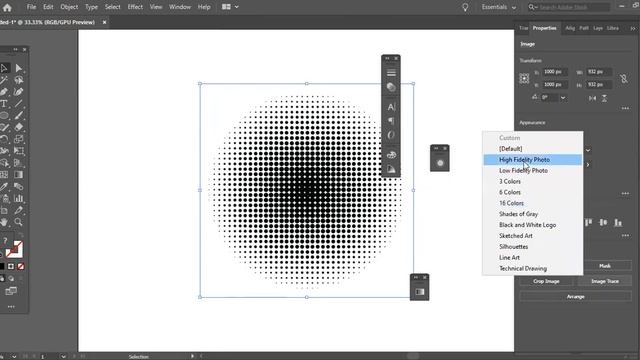Open the Edit Toolbar three-dots button
640x360 pixels.
[11, 307]
